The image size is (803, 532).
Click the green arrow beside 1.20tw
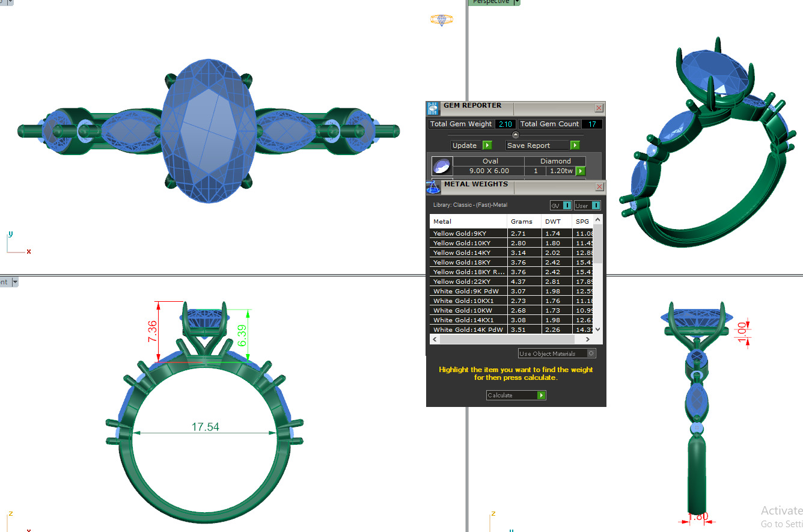click(581, 171)
